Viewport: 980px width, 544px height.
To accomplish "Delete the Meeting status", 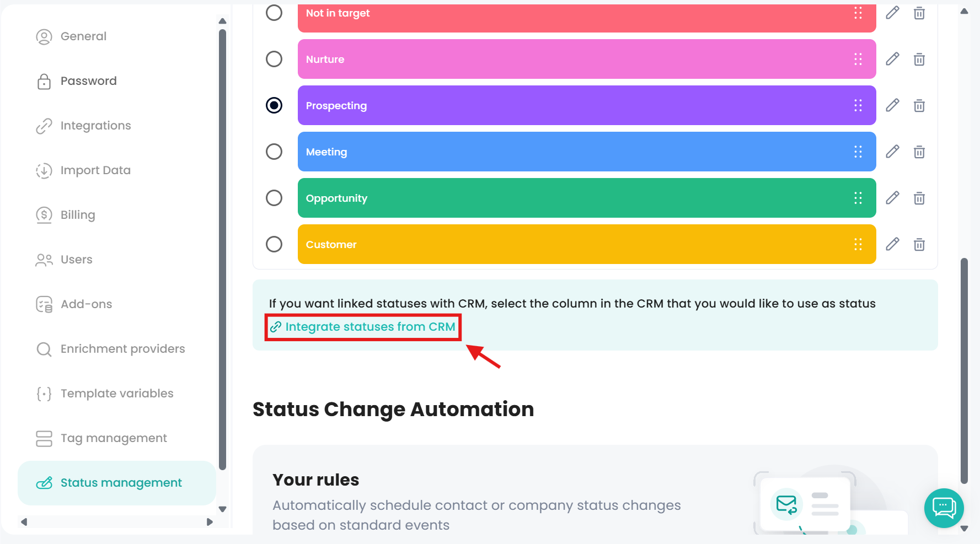I will pyautogui.click(x=919, y=152).
